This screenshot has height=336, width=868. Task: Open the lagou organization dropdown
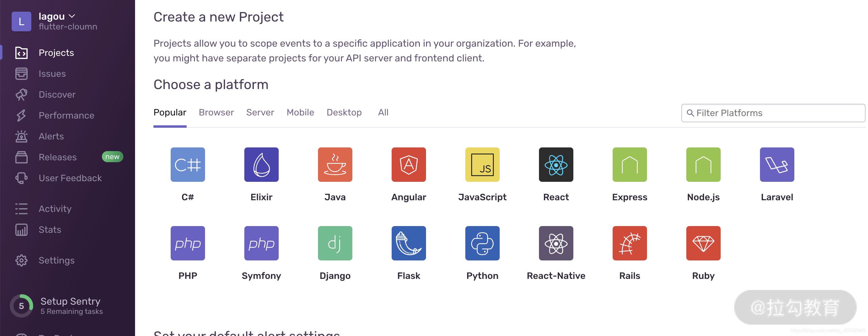pyautogui.click(x=56, y=16)
